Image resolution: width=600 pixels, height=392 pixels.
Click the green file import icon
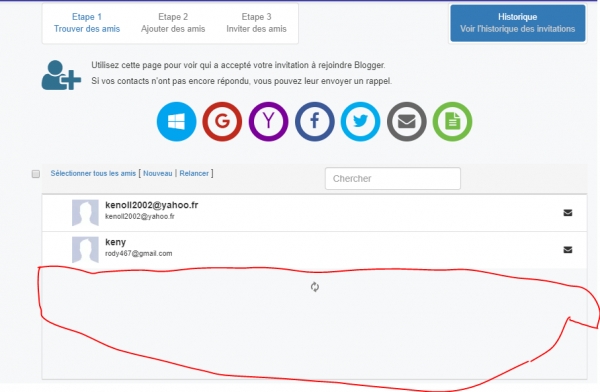pyautogui.click(x=452, y=122)
